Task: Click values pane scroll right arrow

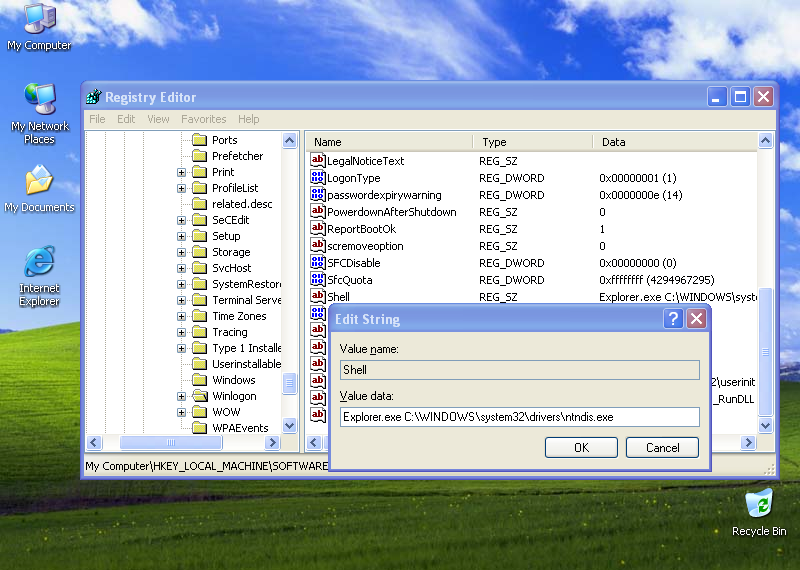Action: point(748,442)
